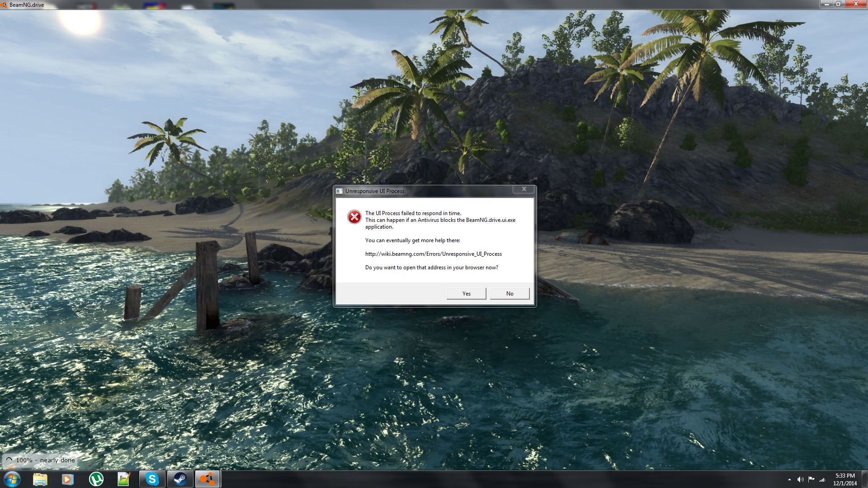Viewport: 868px width, 488px height.
Task: Click the '100% - nearly done' loading status
Action: pyautogui.click(x=40, y=460)
